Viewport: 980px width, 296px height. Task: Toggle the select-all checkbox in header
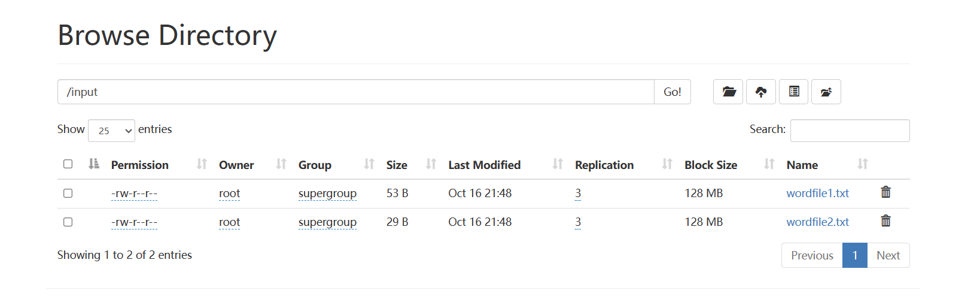point(68,164)
